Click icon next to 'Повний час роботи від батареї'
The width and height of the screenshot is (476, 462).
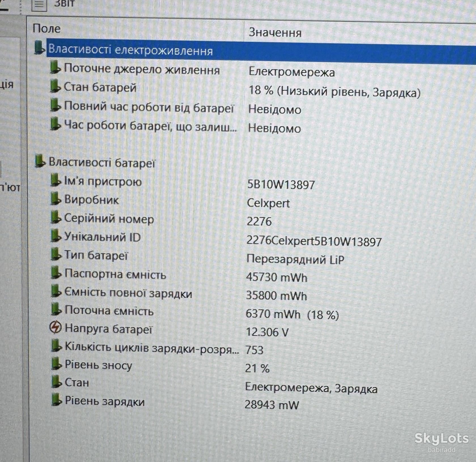tap(56, 105)
